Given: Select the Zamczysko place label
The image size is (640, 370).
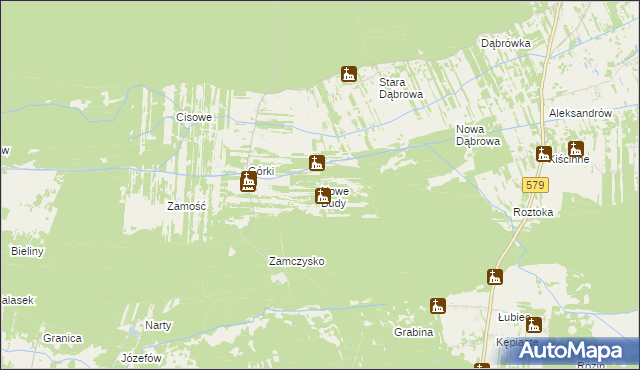Looking at the screenshot, I should [297, 261].
